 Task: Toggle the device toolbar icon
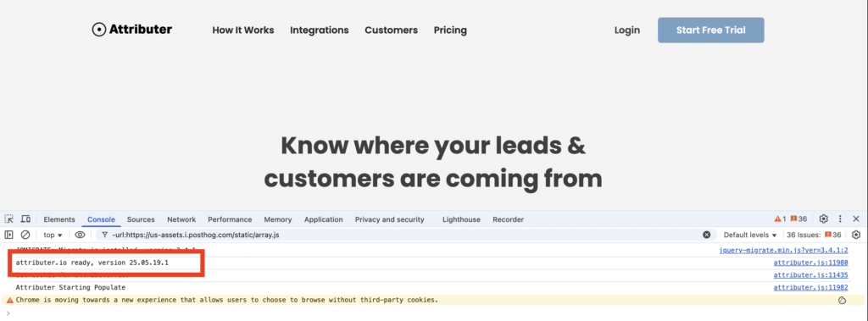click(x=25, y=219)
